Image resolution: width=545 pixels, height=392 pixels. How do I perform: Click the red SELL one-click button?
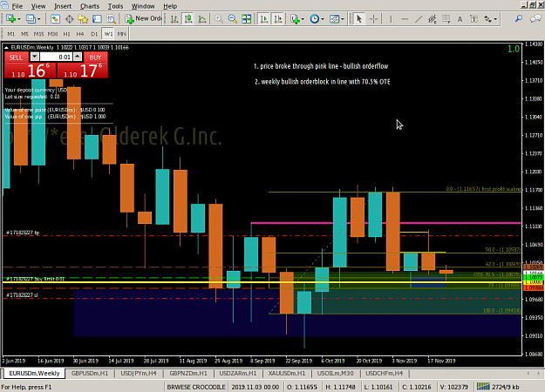[16, 57]
